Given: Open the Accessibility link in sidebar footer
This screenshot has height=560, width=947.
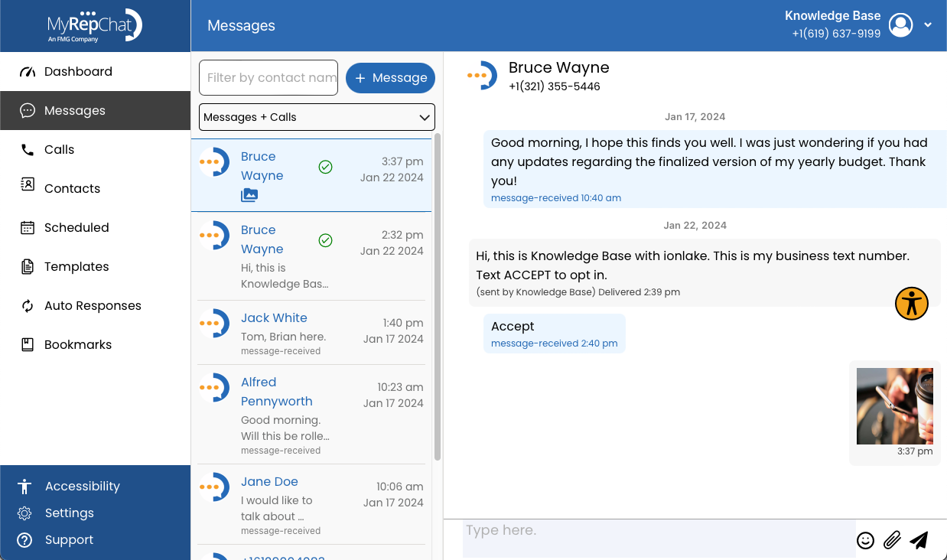Looking at the screenshot, I should click(82, 487).
